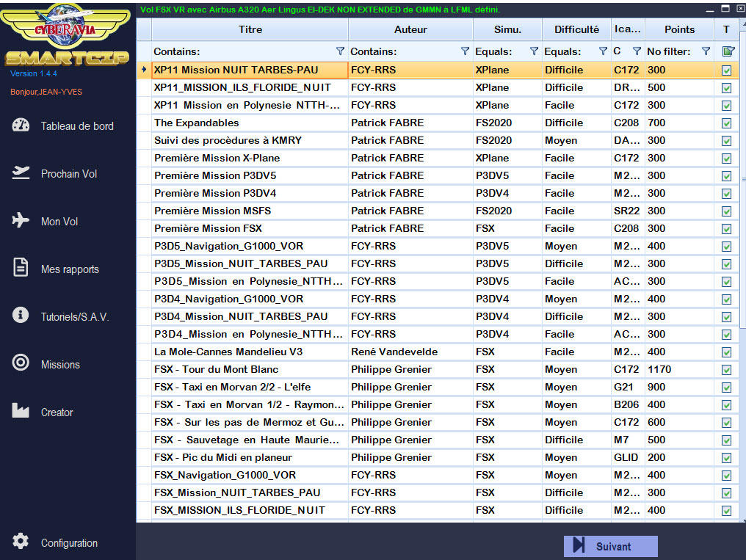Click the column chooser icon in filter row
This screenshot has width=746, height=560.
tap(728, 51)
